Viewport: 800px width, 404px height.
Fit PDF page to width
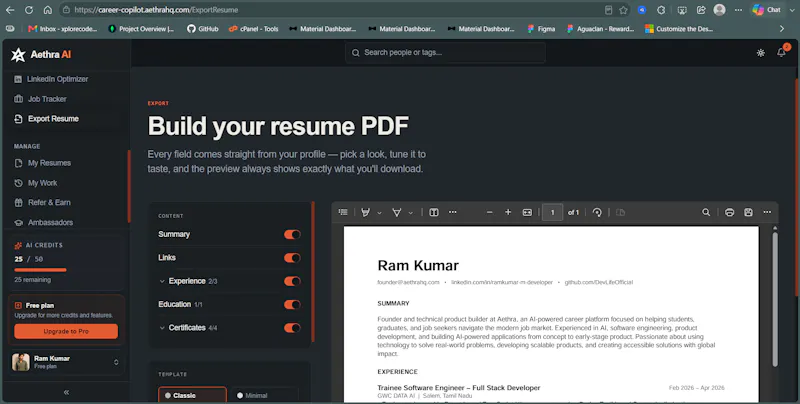click(x=527, y=212)
